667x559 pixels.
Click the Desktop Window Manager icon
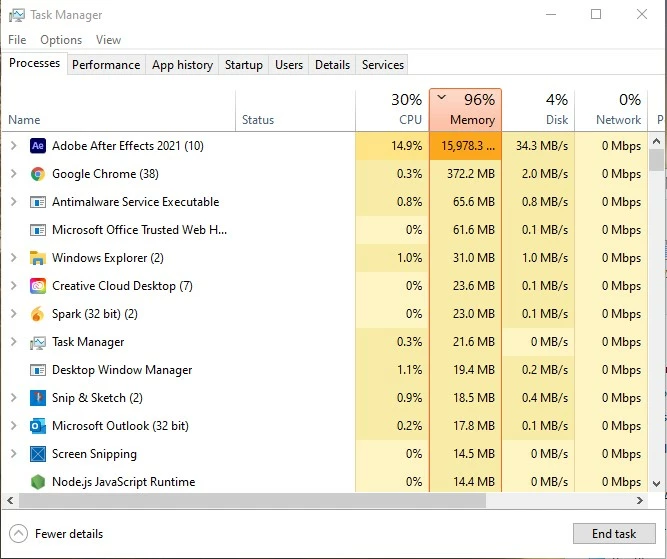(x=37, y=370)
